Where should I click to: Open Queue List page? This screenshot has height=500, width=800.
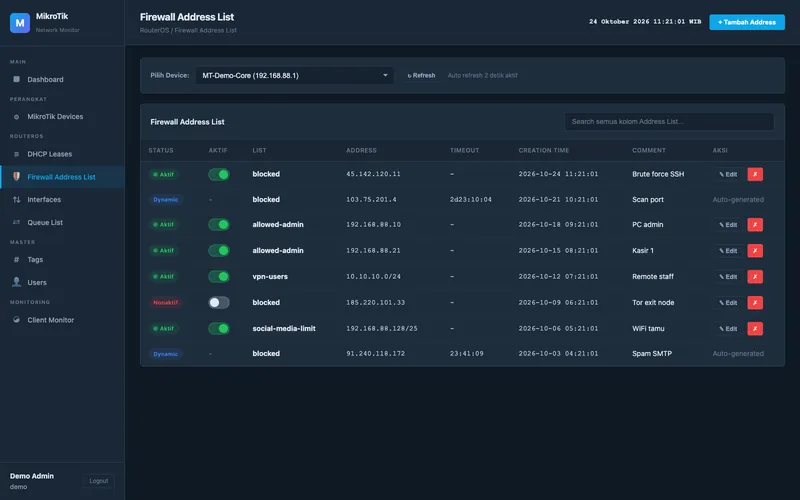tap(62, 222)
